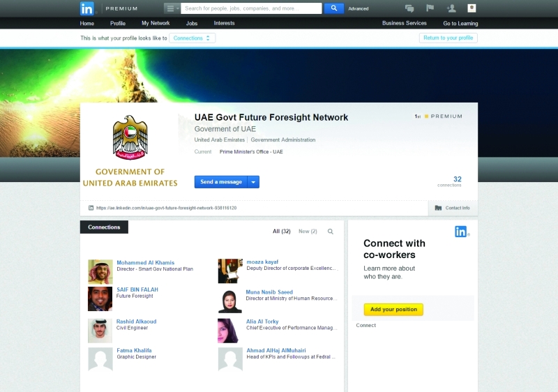Click Return to your profile

point(448,38)
